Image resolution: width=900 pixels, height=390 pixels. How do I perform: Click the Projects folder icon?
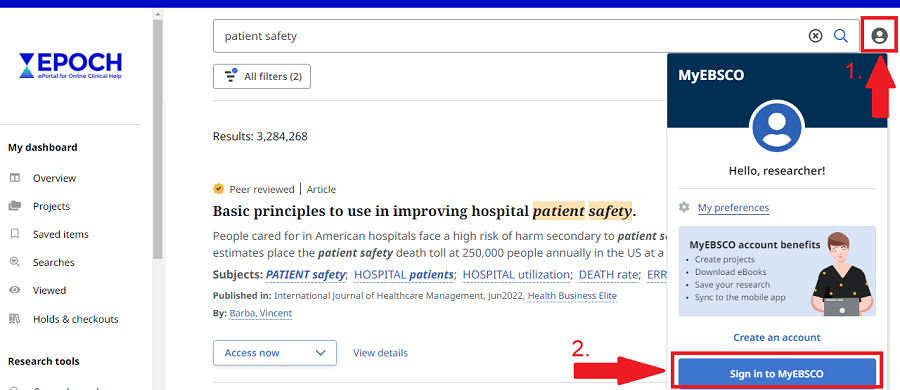tap(15, 206)
